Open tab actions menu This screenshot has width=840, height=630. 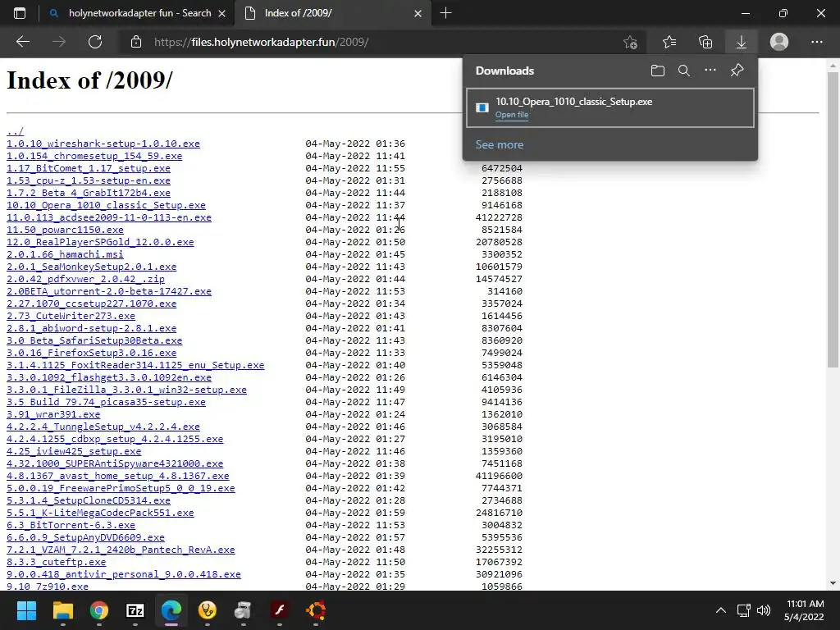[x=20, y=13]
